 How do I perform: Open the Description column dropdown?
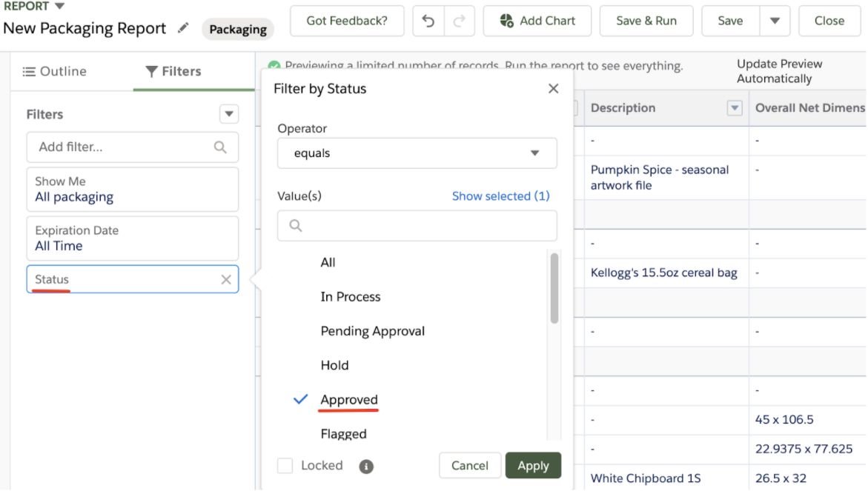click(x=735, y=107)
